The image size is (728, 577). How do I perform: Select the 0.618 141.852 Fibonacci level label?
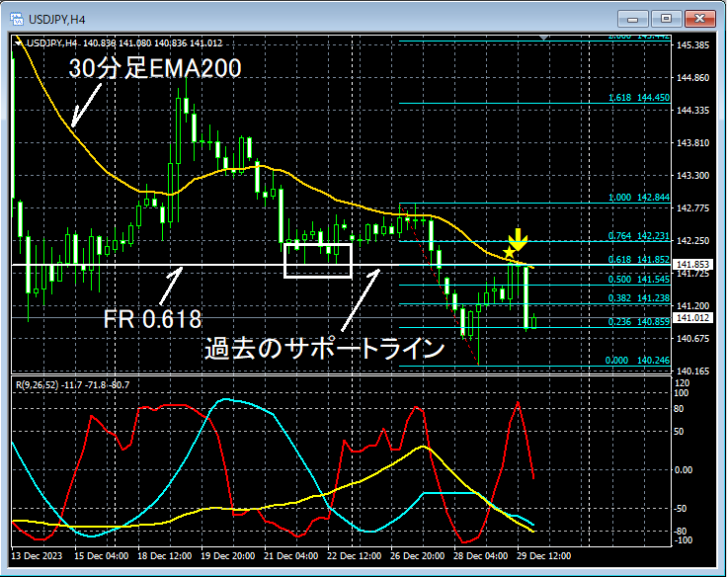point(639,260)
